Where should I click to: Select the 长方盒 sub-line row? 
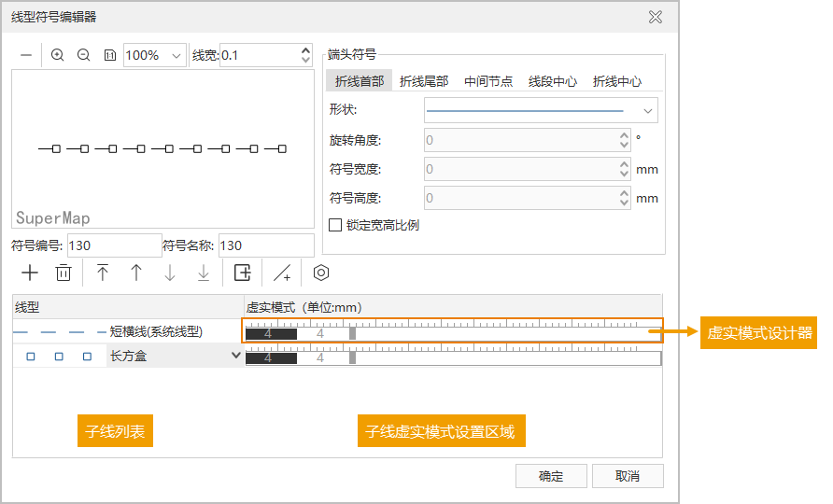[128, 356]
